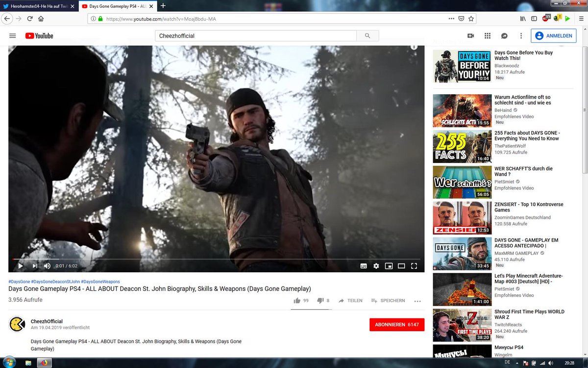
Task: Click the TEILEN share button
Action: 351,300
